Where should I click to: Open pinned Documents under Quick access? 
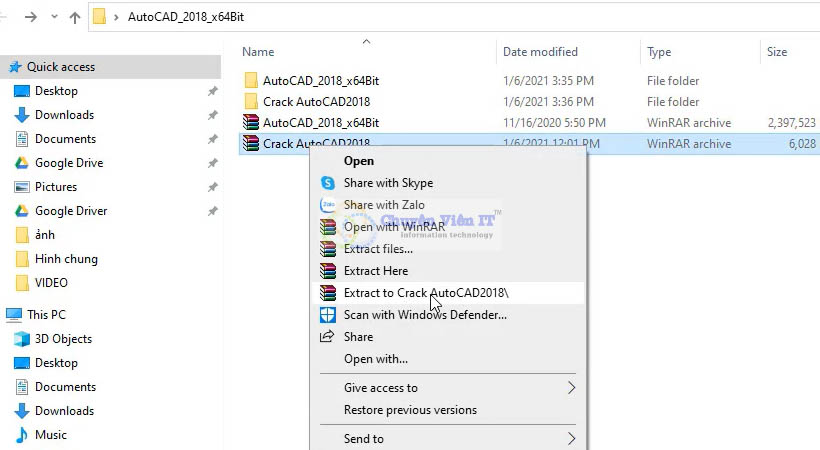pyautogui.click(x=65, y=139)
